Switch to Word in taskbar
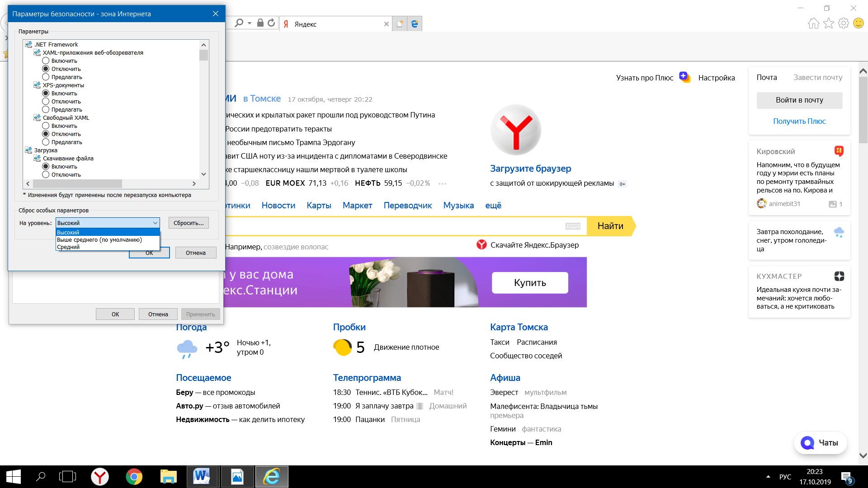This screenshot has height=488, width=868. point(202,477)
